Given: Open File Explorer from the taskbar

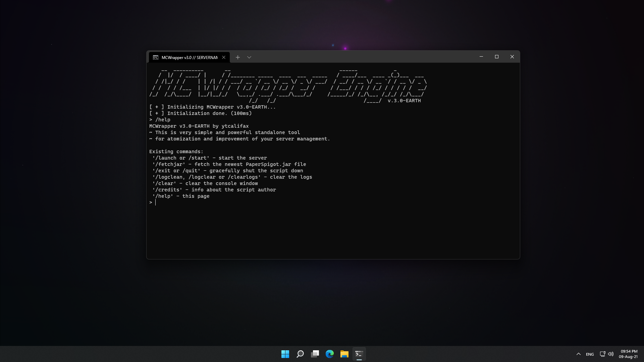Looking at the screenshot, I should click(x=344, y=354).
